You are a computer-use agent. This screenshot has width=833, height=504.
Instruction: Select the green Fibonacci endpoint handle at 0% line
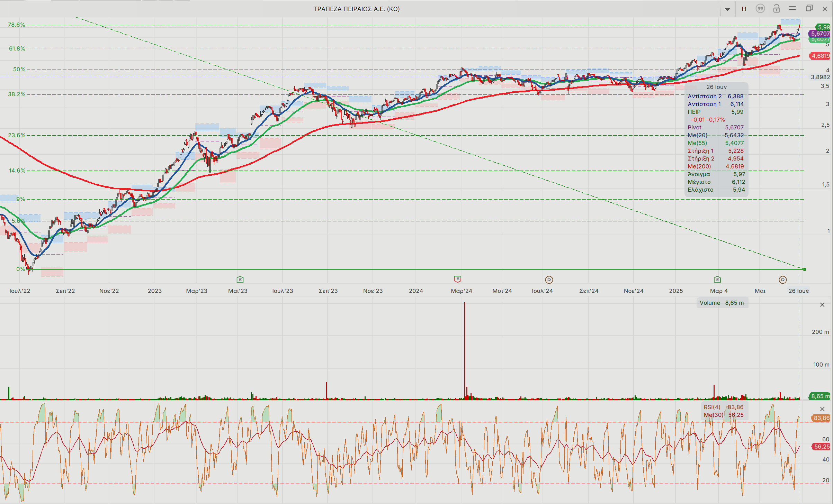tap(804, 269)
